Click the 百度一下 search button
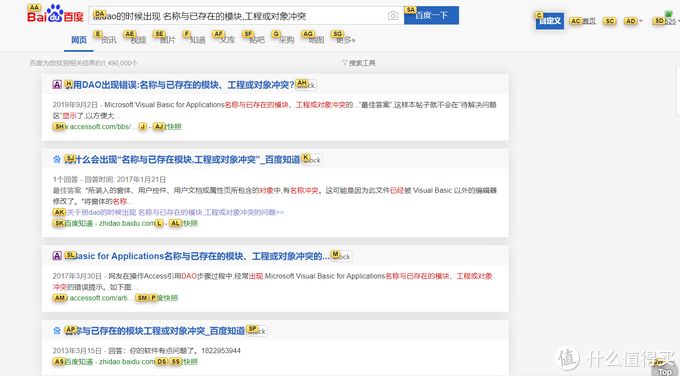Viewport: 680px width, 376px height. coord(431,15)
